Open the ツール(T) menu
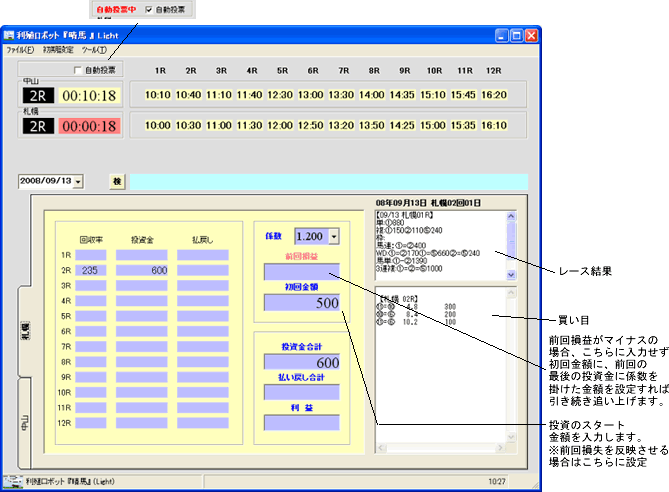This screenshot has width=669, height=492. [95, 49]
